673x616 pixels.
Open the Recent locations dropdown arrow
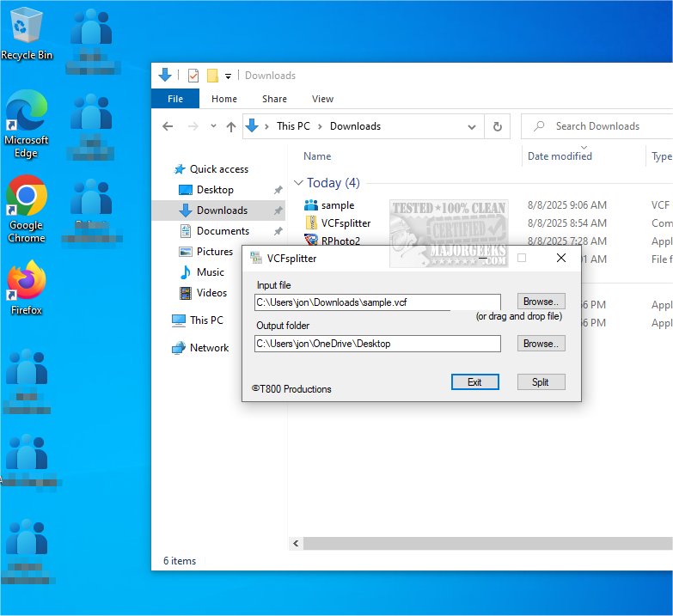(x=213, y=126)
